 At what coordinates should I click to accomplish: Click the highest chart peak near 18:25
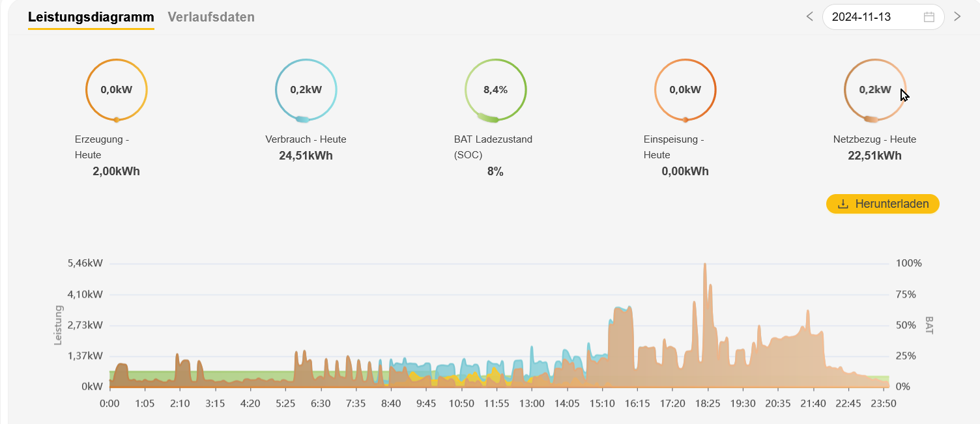click(704, 266)
